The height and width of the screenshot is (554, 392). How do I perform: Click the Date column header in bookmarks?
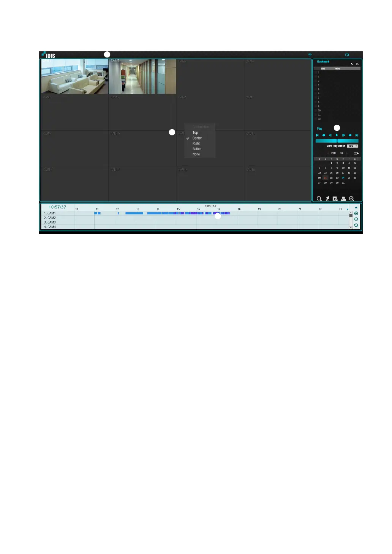[323, 68]
